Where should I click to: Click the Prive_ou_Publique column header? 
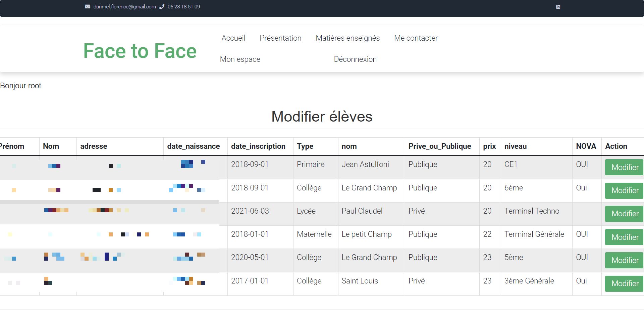439,146
